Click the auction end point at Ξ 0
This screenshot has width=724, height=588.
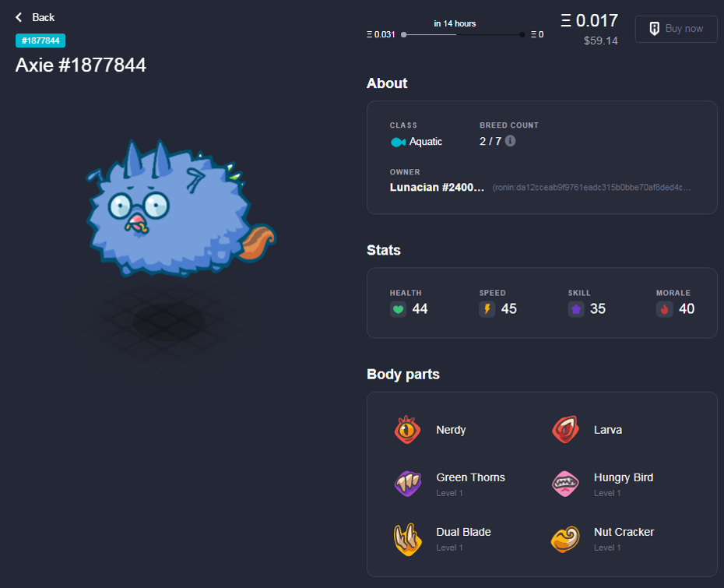(x=522, y=34)
